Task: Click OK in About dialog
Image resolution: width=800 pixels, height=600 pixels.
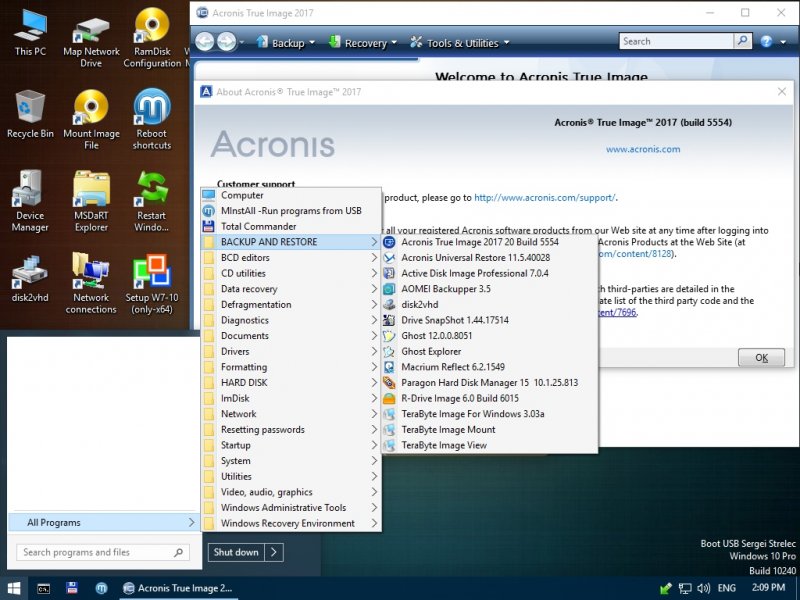Action: (761, 358)
